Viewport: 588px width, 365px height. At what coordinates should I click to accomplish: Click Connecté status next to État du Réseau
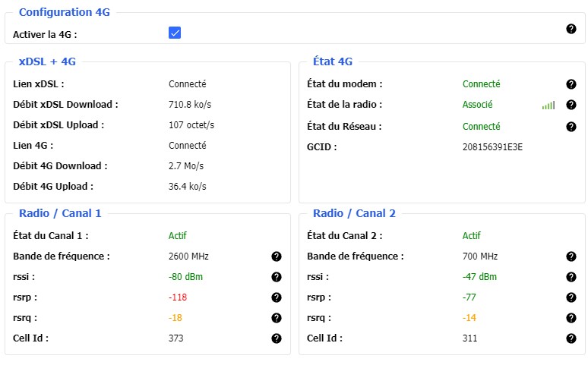point(481,127)
